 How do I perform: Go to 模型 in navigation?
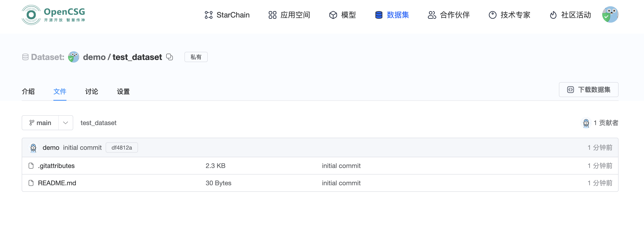(342, 15)
